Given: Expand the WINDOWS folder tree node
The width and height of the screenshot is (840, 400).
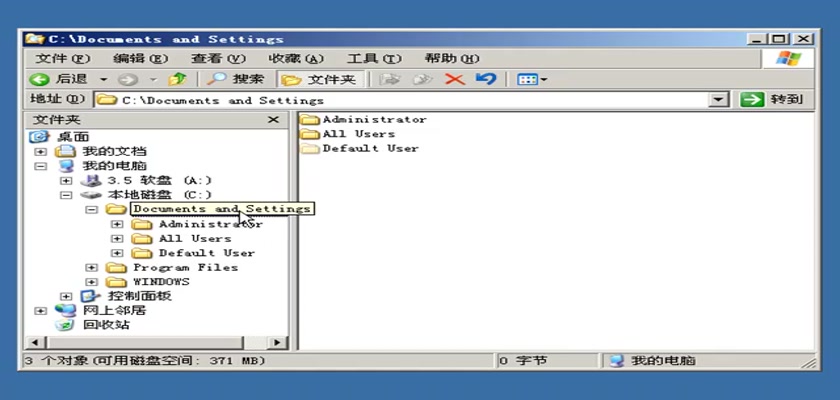Looking at the screenshot, I should tap(92, 282).
